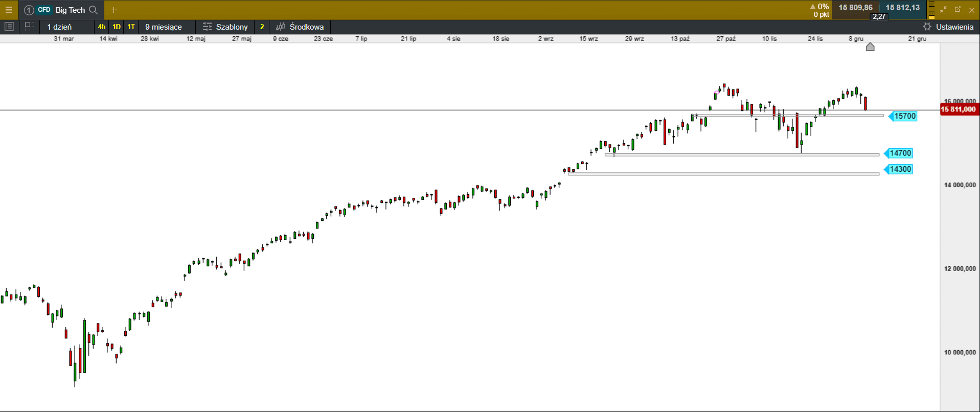Select the CFD Big Tech chart tab
The width and height of the screenshot is (980, 412).
(x=61, y=10)
